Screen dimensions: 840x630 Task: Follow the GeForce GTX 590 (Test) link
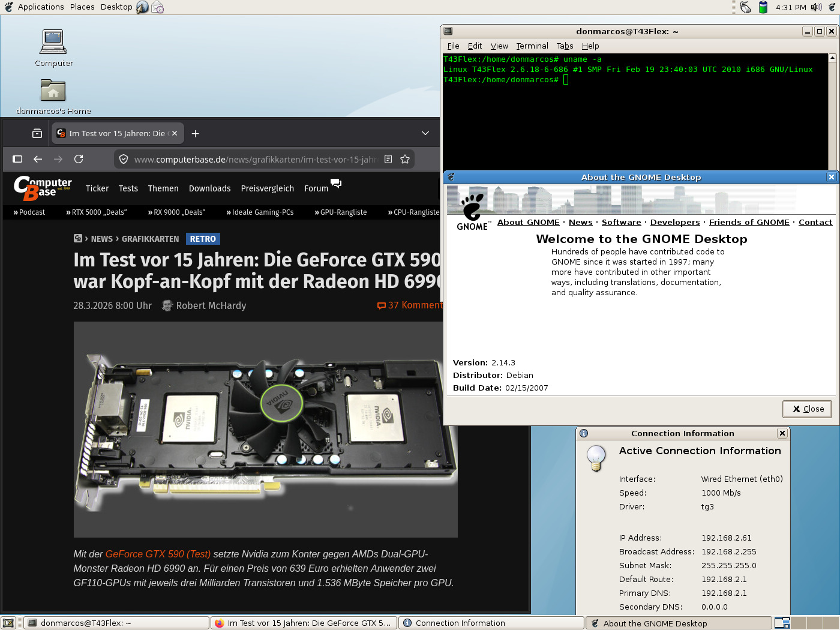coord(158,554)
